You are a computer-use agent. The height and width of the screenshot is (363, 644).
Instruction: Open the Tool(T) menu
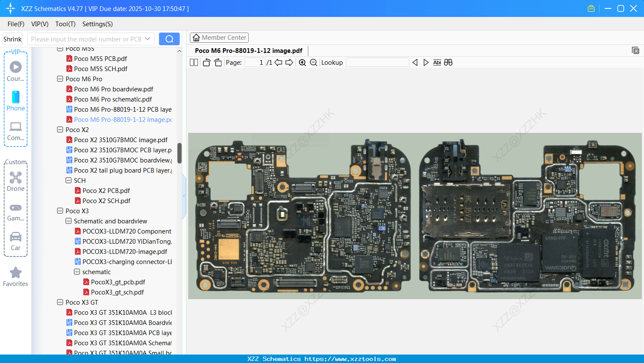pos(66,24)
